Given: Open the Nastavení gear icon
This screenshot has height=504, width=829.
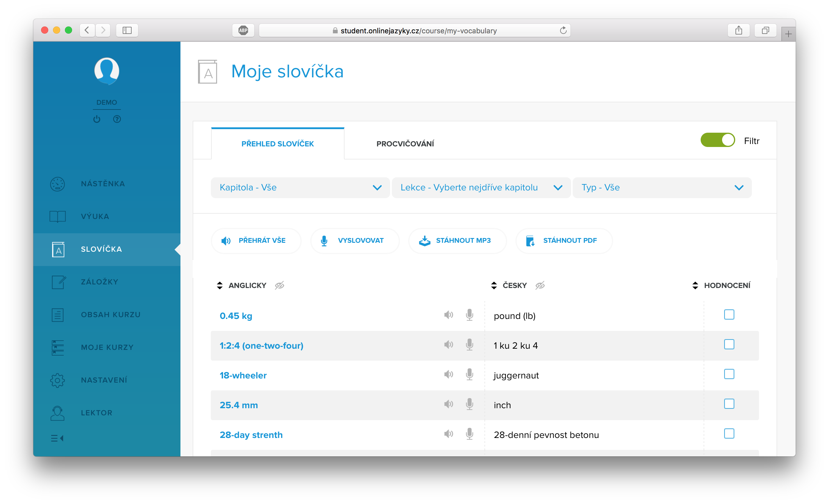Looking at the screenshot, I should tap(57, 380).
